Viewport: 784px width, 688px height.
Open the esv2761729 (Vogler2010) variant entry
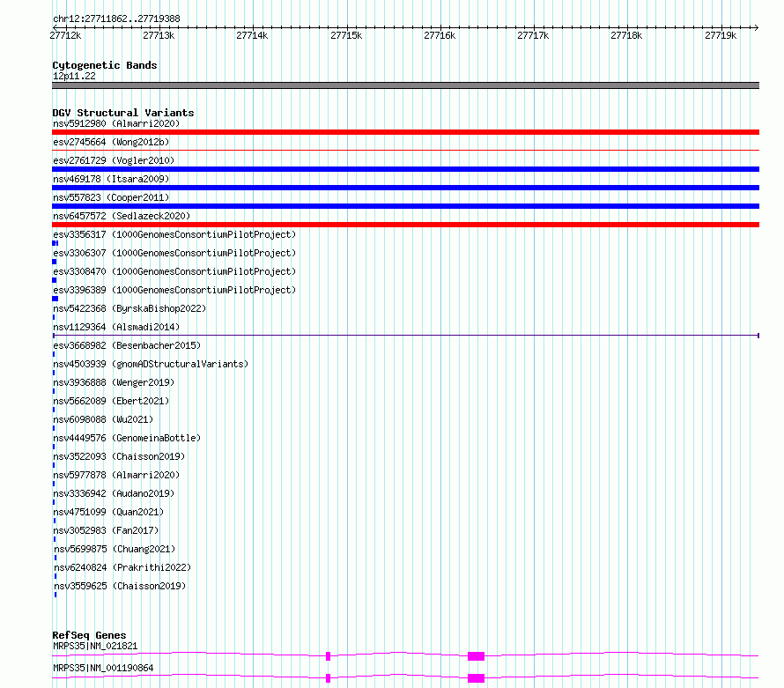[114, 160]
